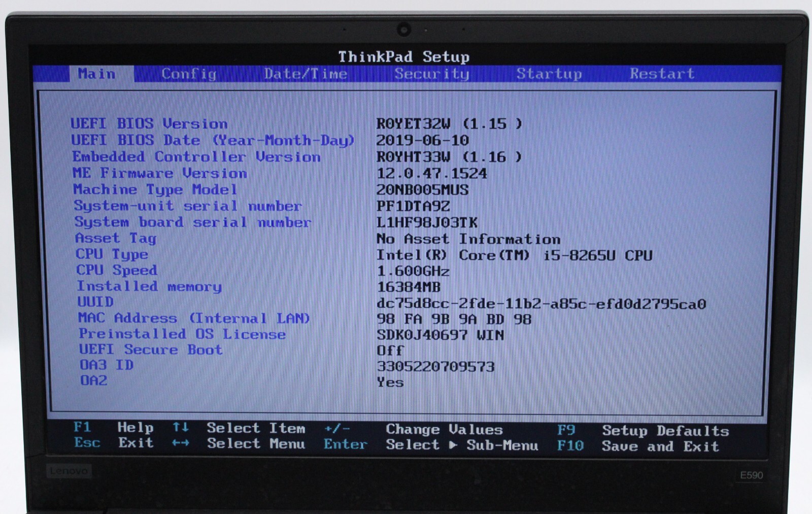Select value R0YHT33W (1.16)
The width and height of the screenshot is (812, 514).
point(449,157)
